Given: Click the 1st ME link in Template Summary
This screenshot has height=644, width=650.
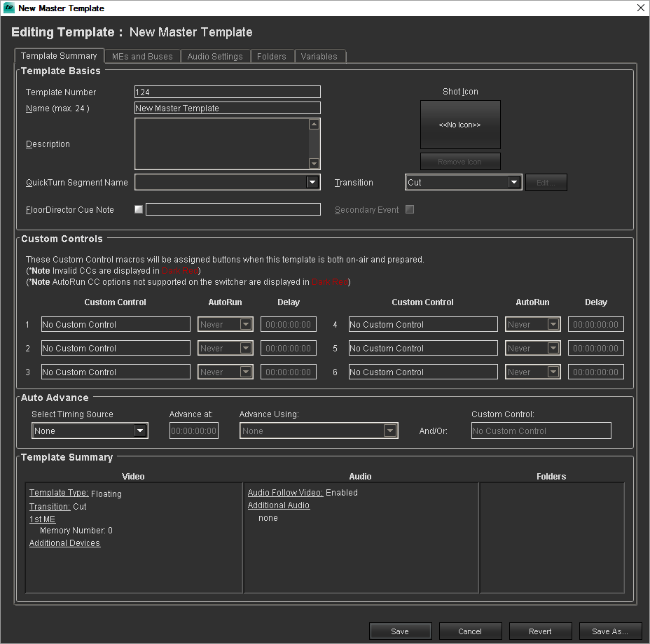Looking at the screenshot, I should coord(42,519).
